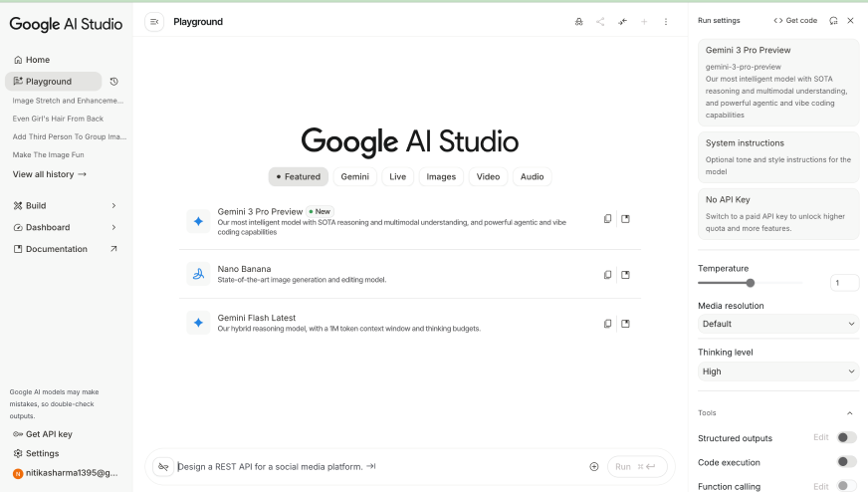Open history item Add Third Person To Group Image
The width and height of the screenshot is (868, 492).
[x=70, y=136]
